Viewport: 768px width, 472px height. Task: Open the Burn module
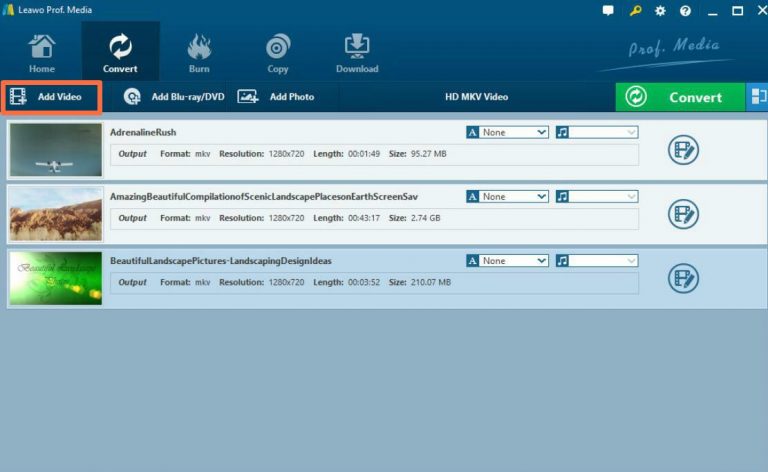click(x=199, y=52)
